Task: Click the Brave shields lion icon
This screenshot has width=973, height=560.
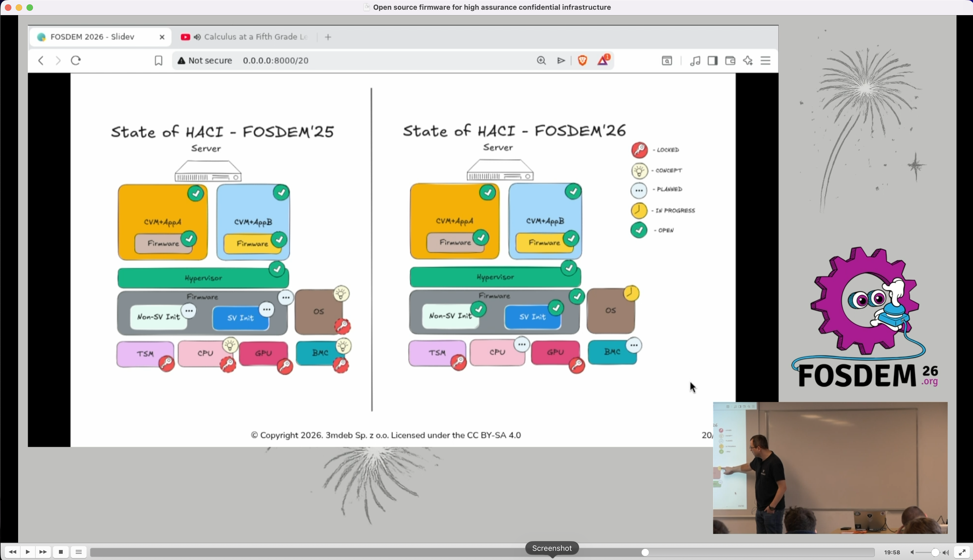Action: (x=582, y=60)
